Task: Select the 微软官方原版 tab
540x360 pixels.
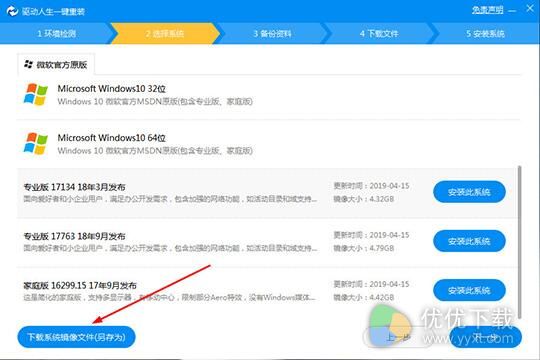Action: pyautogui.click(x=56, y=64)
